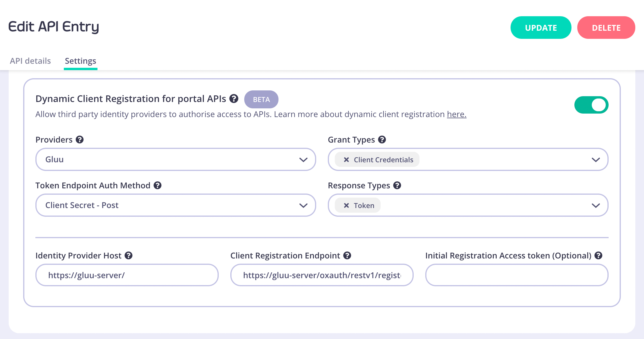Click the Response Types help icon
The height and width of the screenshot is (339, 644).
tap(397, 185)
